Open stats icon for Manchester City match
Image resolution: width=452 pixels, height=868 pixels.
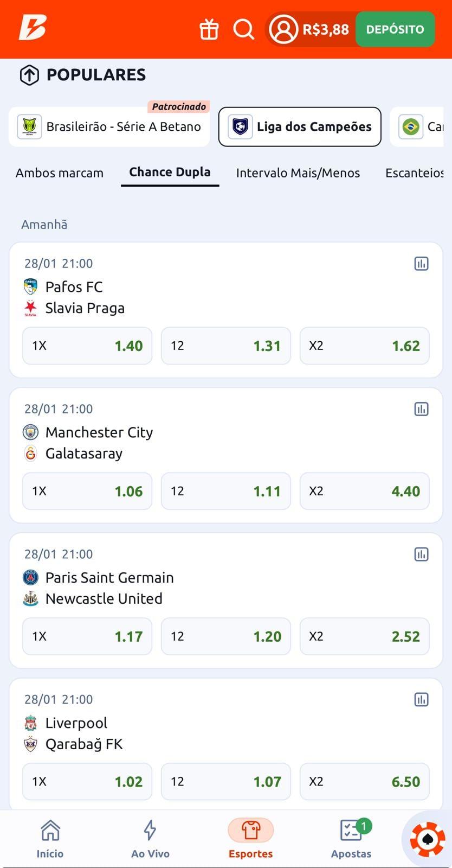pyautogui.click(x=421, y=409)
